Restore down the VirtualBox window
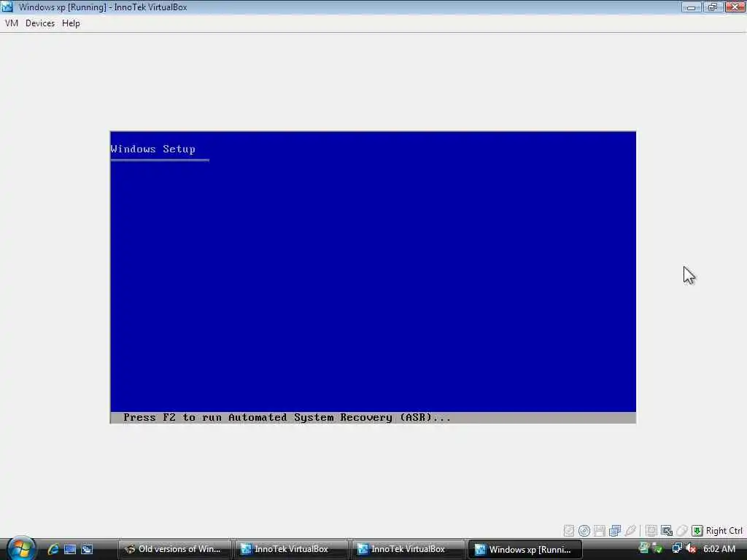The image size is (747, 560). tap(713, 7)
